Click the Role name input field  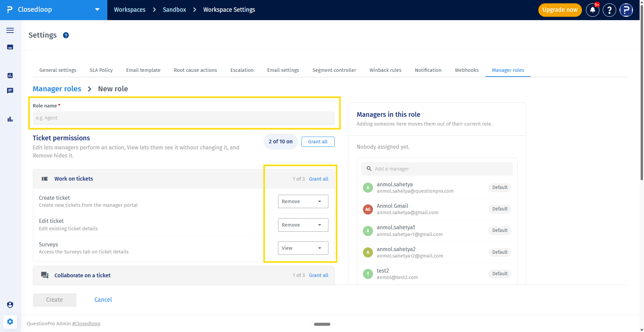(183, 118)
